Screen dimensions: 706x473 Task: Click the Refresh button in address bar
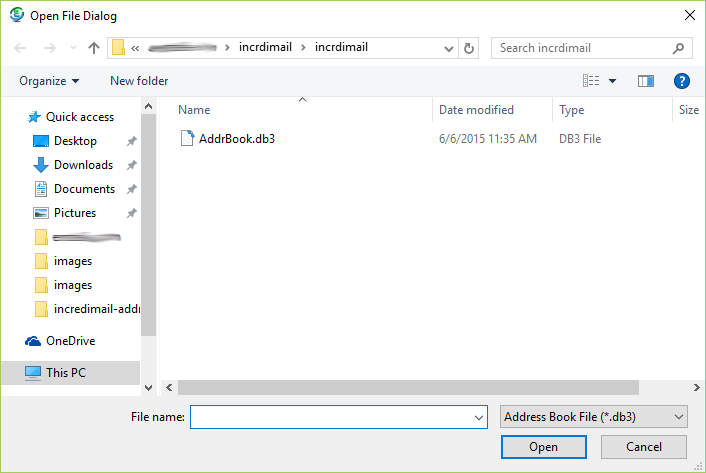[x=470, y=48]
